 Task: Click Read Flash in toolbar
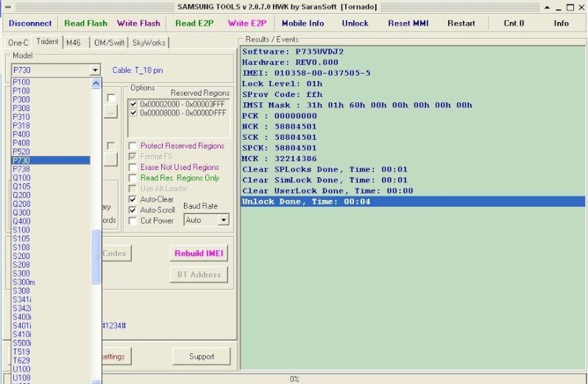click(x=85, y=24)
